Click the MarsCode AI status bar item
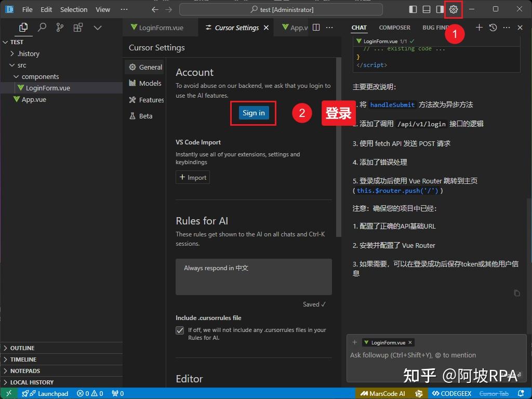 (387, 393)
